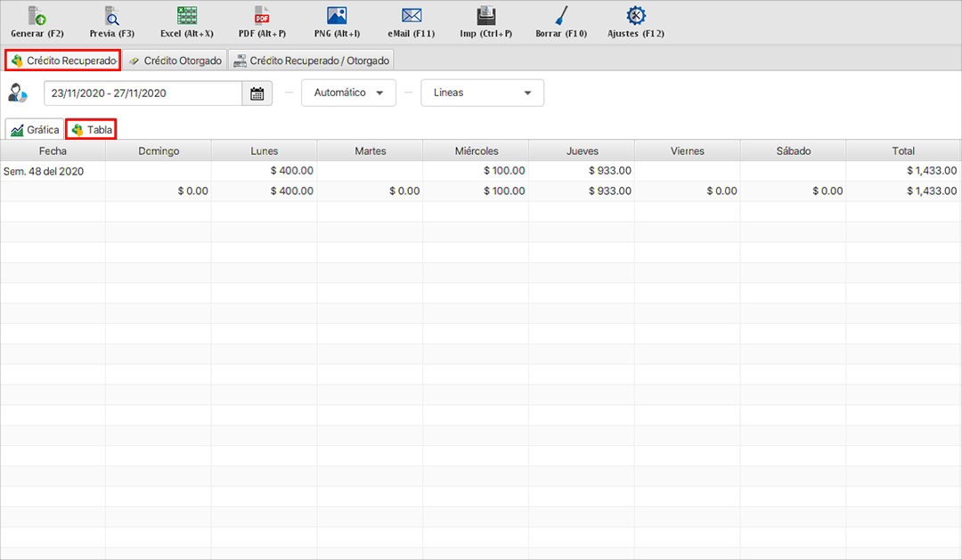The height and width of the screenshot is (560, 962).
Task: Open the Previa (F3) preview icon
Action: [x=112, y=16]
